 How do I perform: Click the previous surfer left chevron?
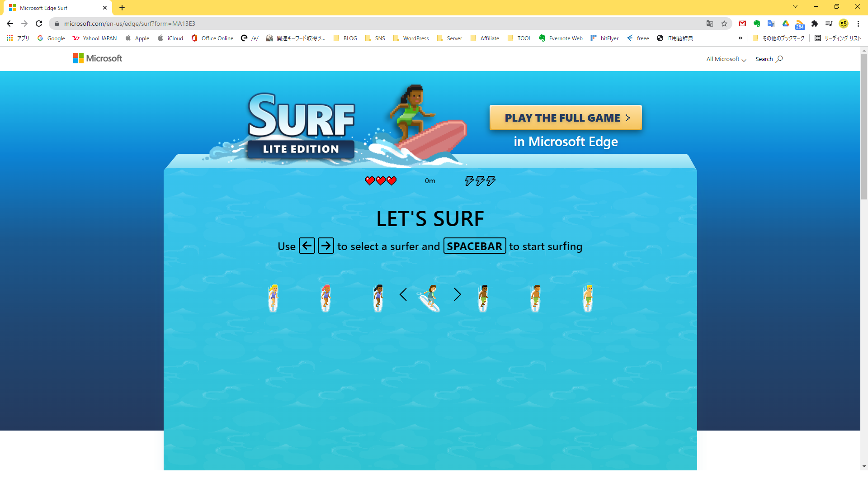pos(403,295)
